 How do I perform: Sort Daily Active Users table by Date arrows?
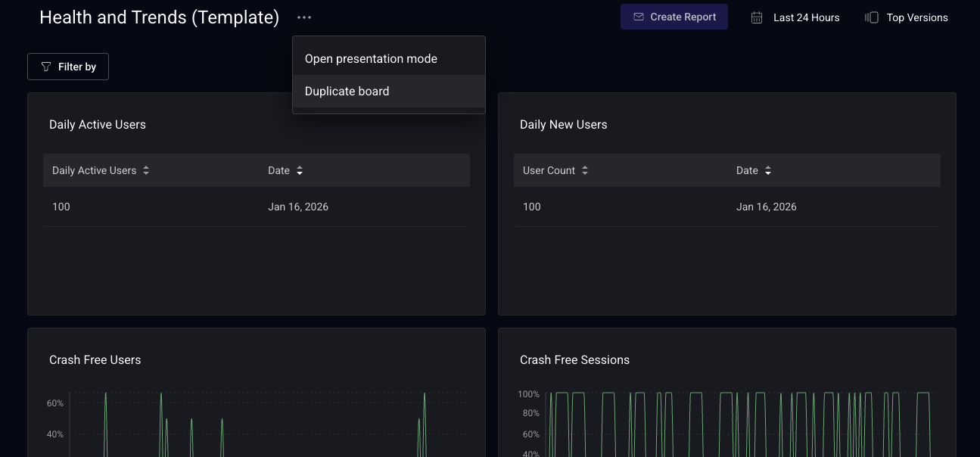(x=300, y=171)
